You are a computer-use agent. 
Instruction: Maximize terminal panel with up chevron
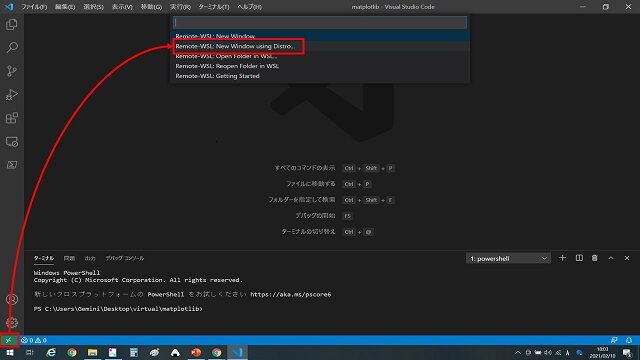pyautogui.click(x=611, y=258)
